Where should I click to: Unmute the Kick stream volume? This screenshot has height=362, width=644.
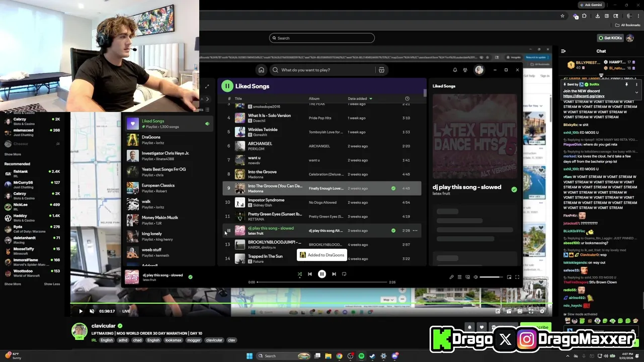(92, 311)
